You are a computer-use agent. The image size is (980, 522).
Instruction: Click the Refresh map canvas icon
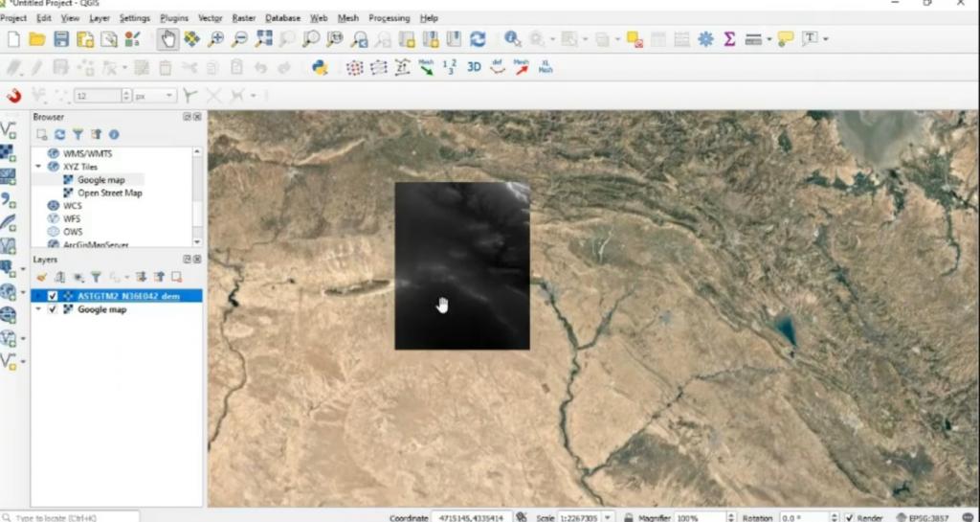(477, 39)
